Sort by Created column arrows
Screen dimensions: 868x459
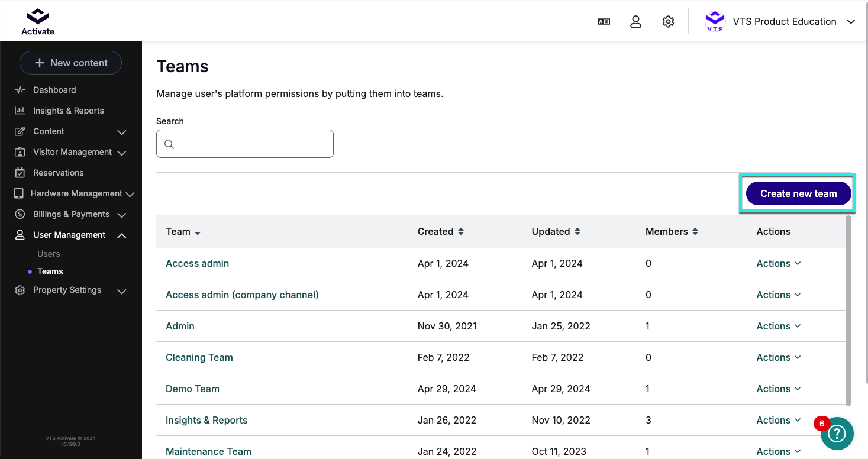coord(461,231)
